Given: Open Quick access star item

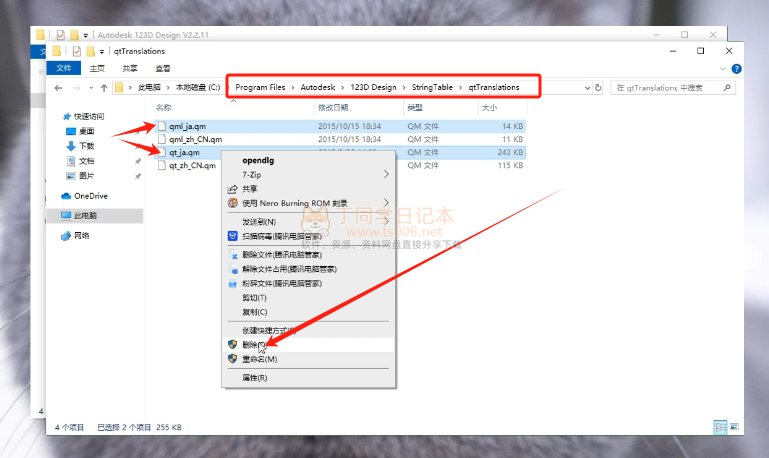Looking at the screenshot, I should 84,116.
